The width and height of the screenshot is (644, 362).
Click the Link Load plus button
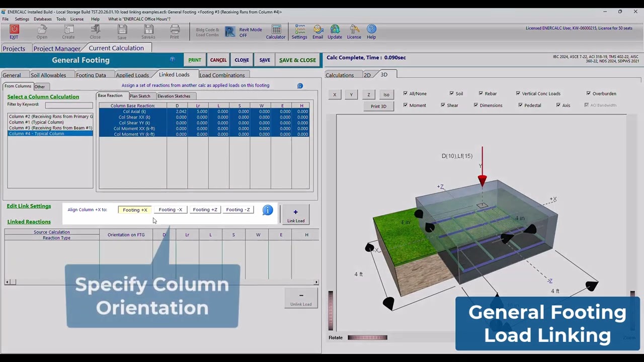click(296, 215)
